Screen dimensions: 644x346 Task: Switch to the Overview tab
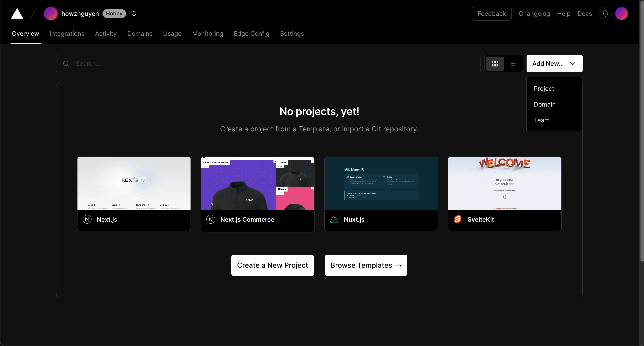coord(25,34)
